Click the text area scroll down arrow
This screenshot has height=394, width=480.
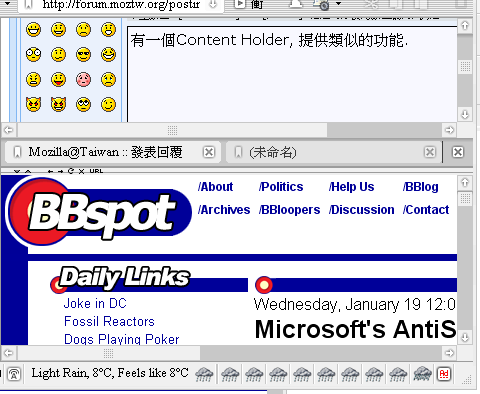[x=465, y=115]
